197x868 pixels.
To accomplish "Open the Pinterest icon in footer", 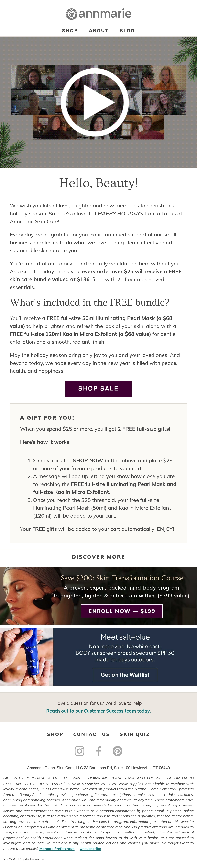I will (x=117, y=751).
